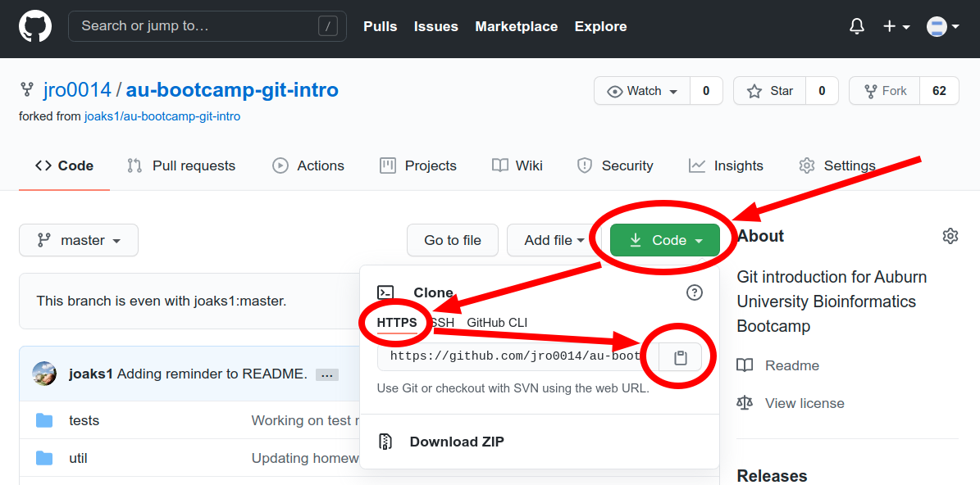Select the Code repository tab
This screenshot has height=485, width=980.
64,165
